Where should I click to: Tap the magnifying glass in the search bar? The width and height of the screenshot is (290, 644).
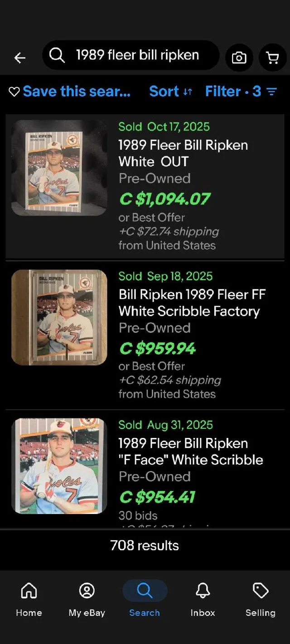(57, 55)
